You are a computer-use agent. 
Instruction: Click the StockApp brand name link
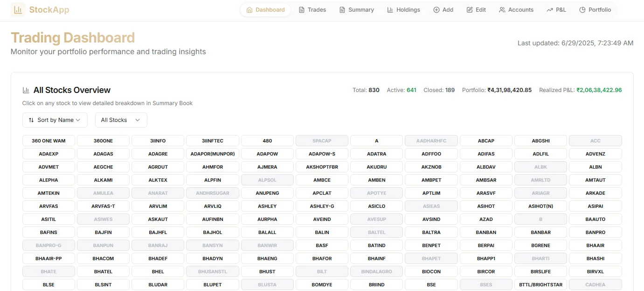(x=49, y=10)
